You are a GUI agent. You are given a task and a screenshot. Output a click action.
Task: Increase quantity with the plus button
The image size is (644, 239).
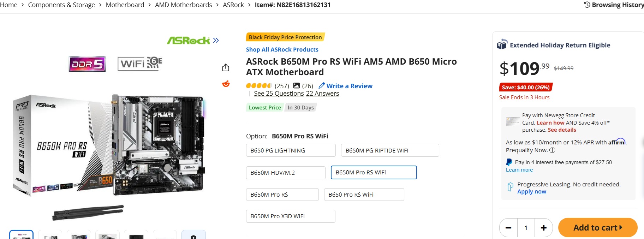[x=544, y=228]
